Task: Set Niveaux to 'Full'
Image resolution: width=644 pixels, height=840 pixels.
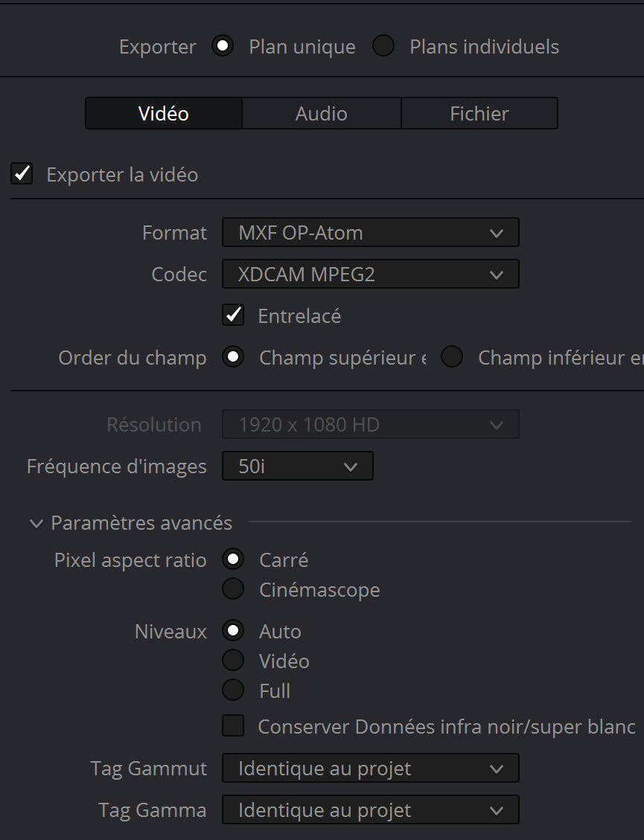Action: [233, 690]
